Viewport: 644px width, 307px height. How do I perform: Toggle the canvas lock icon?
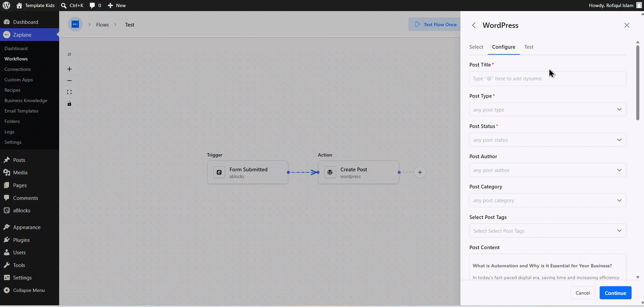pyautogui.click(x=69, y=104)
